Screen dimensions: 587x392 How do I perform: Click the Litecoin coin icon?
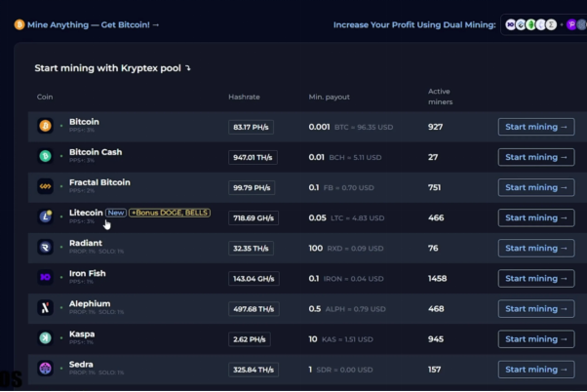[45, 216]
